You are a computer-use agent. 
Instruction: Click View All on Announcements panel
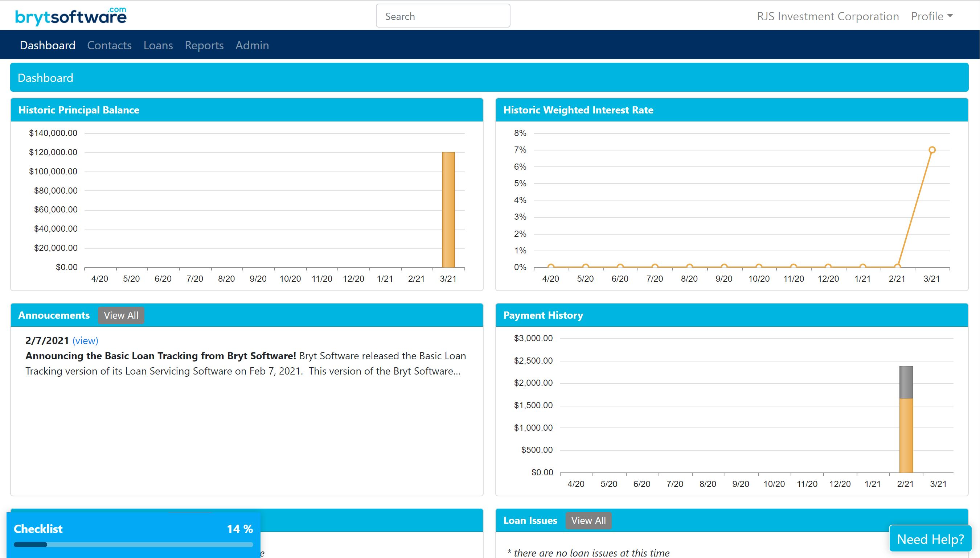click(121, 315)
